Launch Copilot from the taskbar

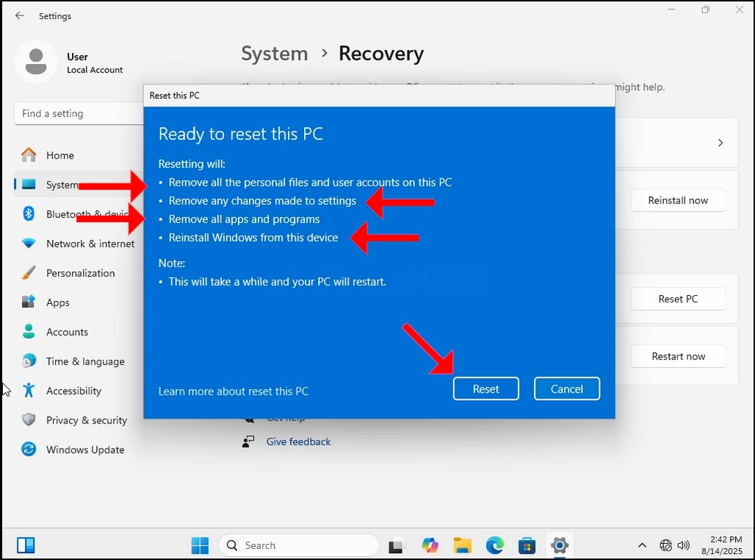click(430, 545)
